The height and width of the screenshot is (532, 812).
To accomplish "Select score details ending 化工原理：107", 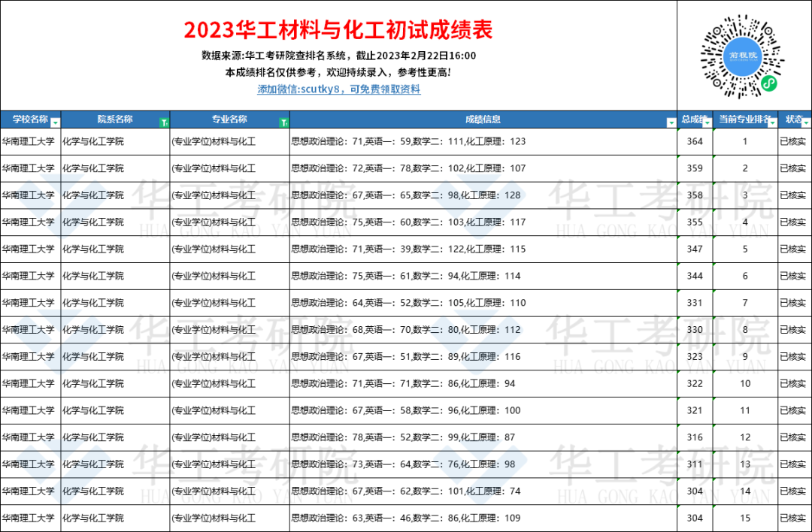I will click(x=483, y=168).
